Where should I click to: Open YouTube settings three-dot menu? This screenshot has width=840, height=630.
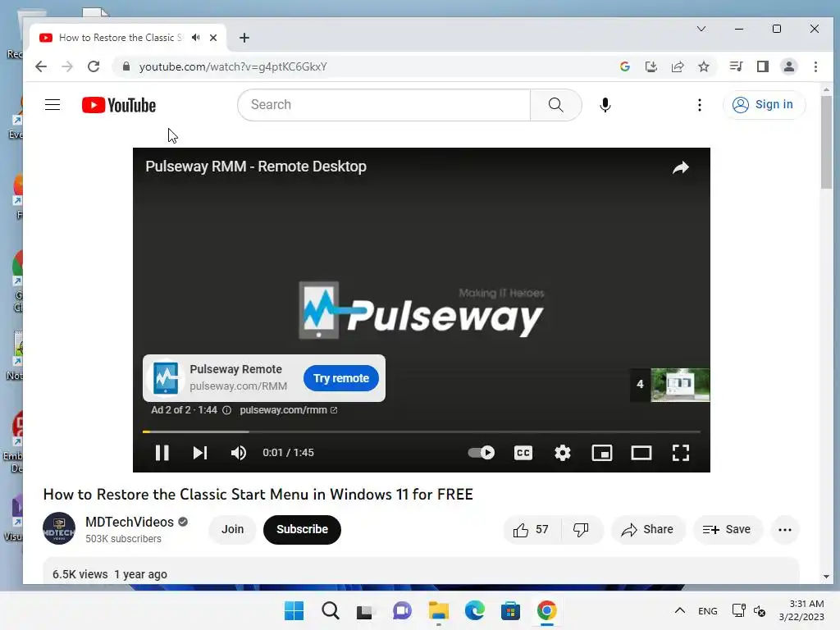coord(699,104)
